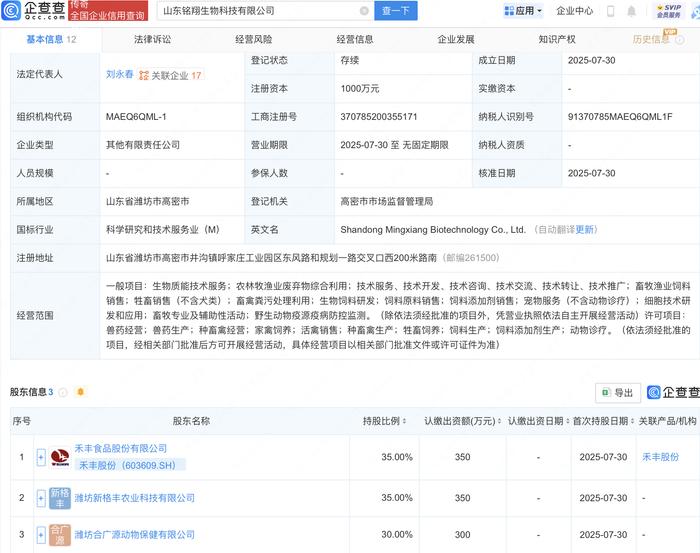Select registered capital value 1000万元
Image resolution: width=700 pixels, height=553 pixels.
point(360,89)
